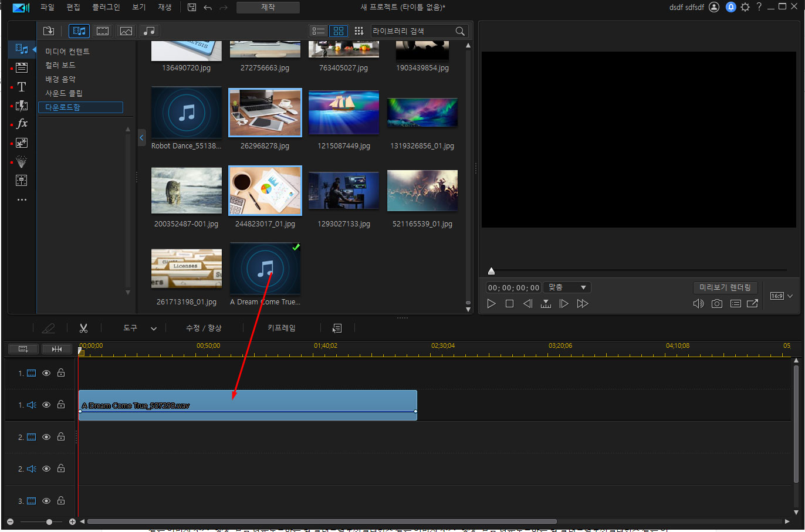The image size is (805, 532).
Task: Click the timeline zoom slider handle
Action: click(x=49, y=521)
